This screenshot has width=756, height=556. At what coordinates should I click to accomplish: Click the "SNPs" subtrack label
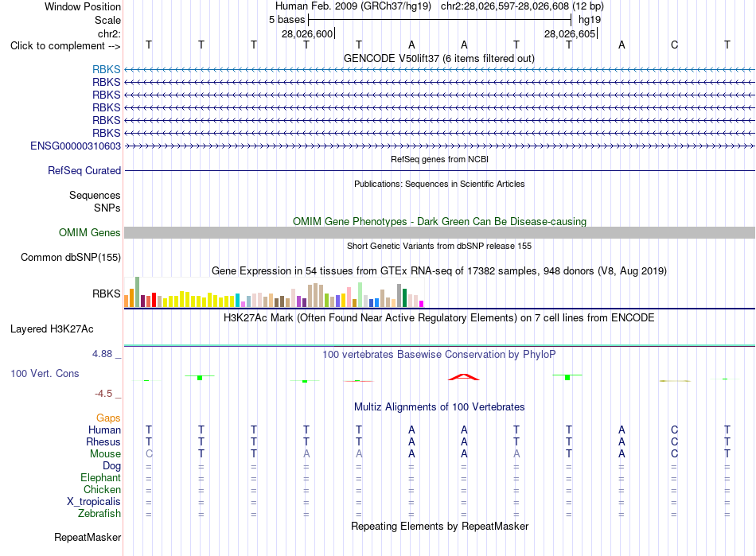[x=107, y=208]
